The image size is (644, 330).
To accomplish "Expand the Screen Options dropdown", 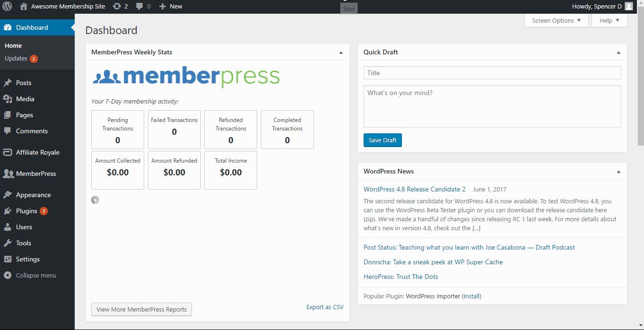I will point(557,20).
